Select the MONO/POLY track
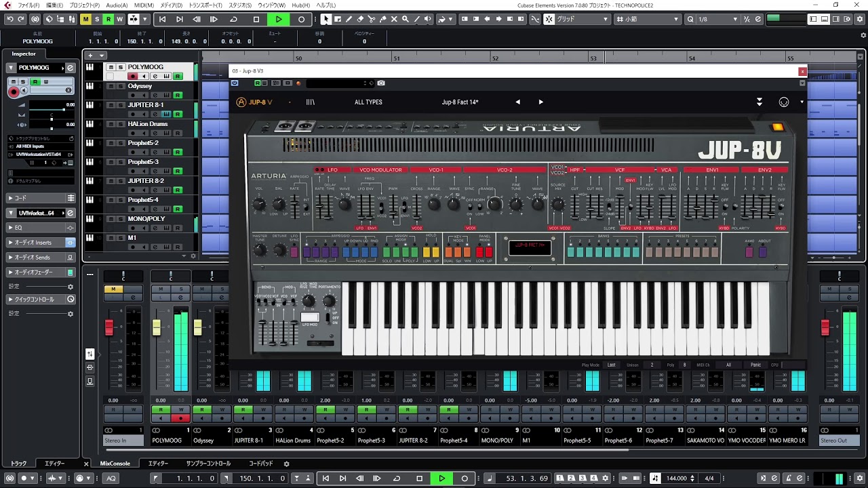868x488 pixels. 145,219
